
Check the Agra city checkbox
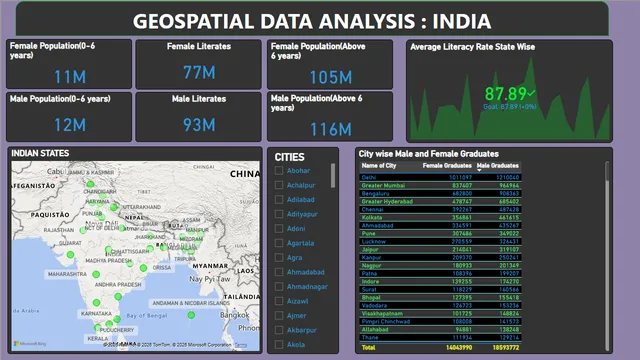[x=279, y=258]
